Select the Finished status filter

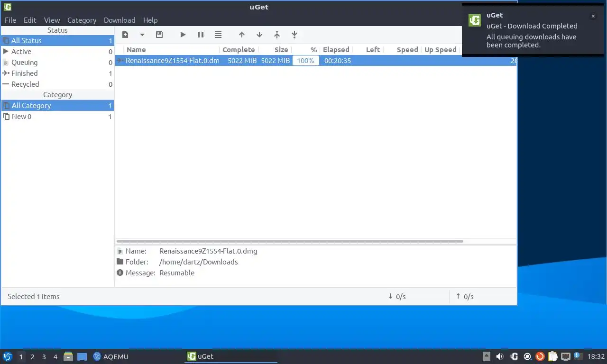[x=57, y=73]
